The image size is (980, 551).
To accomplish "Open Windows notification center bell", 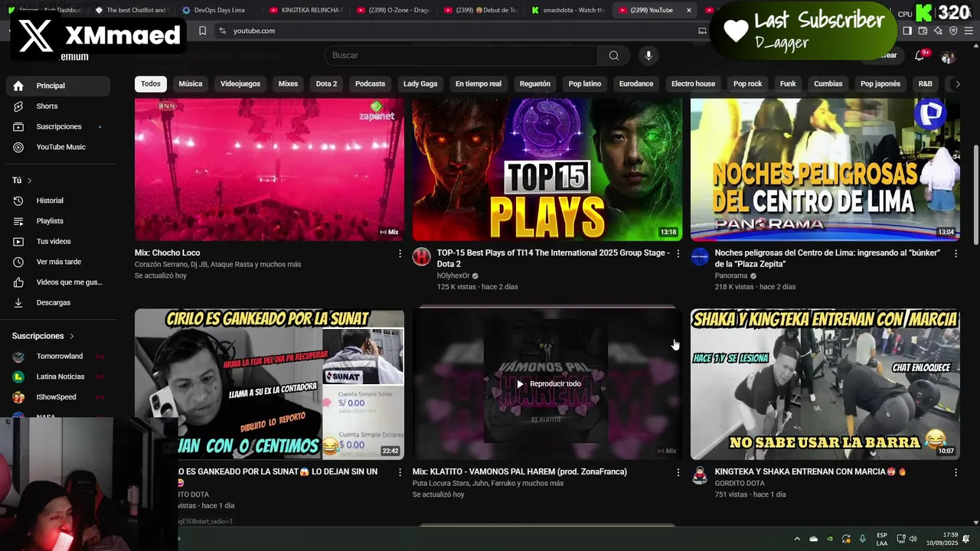I will point(966,539).
